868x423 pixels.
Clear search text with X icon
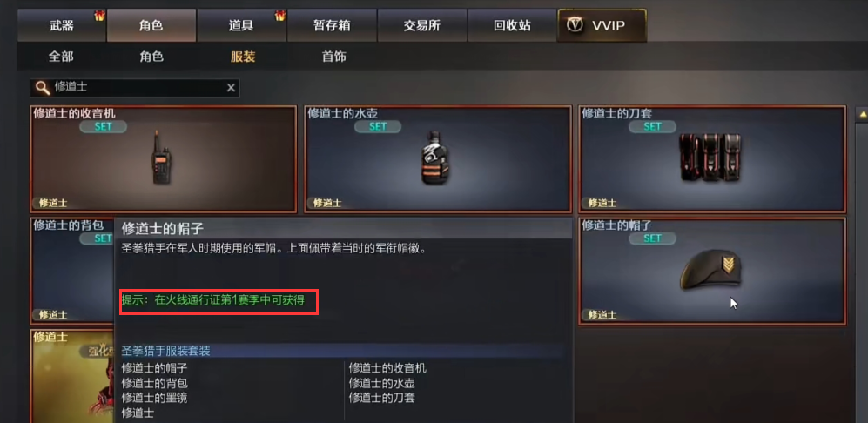[x=231, y=88]
